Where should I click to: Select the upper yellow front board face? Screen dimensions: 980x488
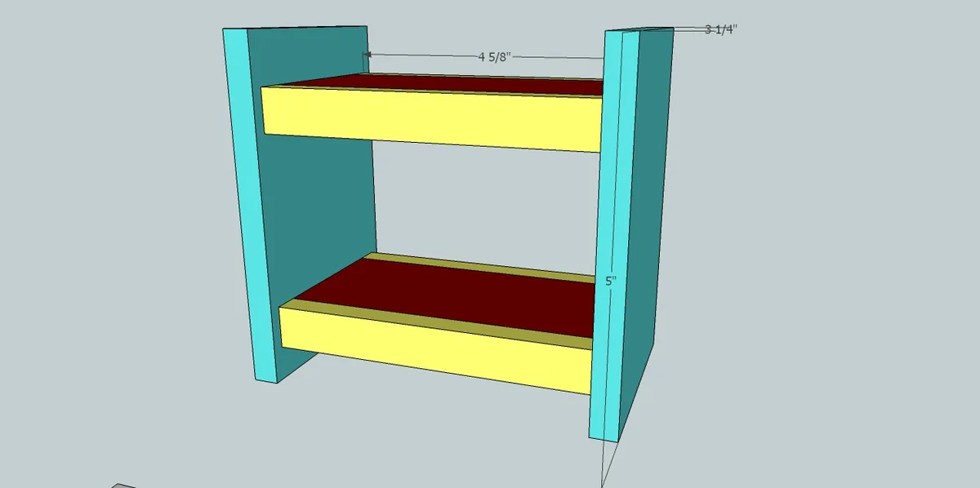[x=433, y=119]
